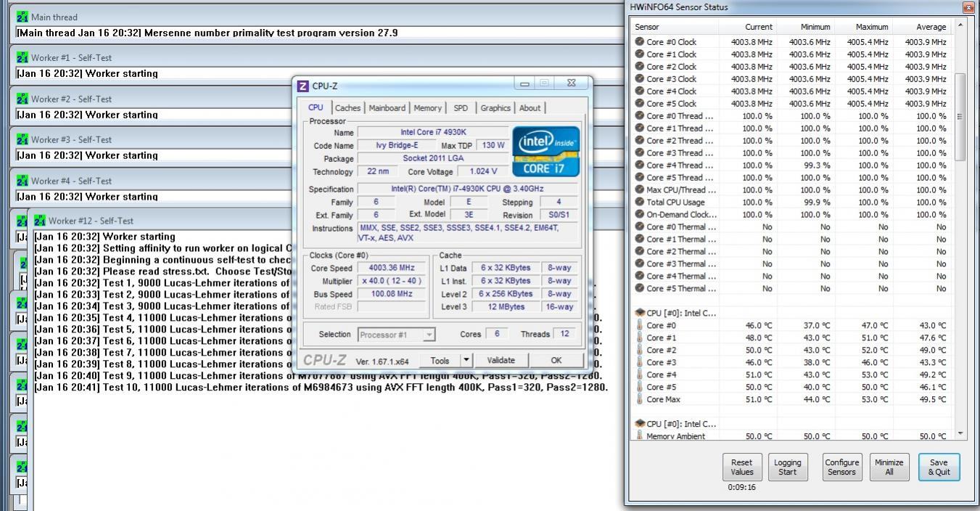Click the Memory Ambient thermometer icon
Screen dimensions: 980x511
click(640, 436)
